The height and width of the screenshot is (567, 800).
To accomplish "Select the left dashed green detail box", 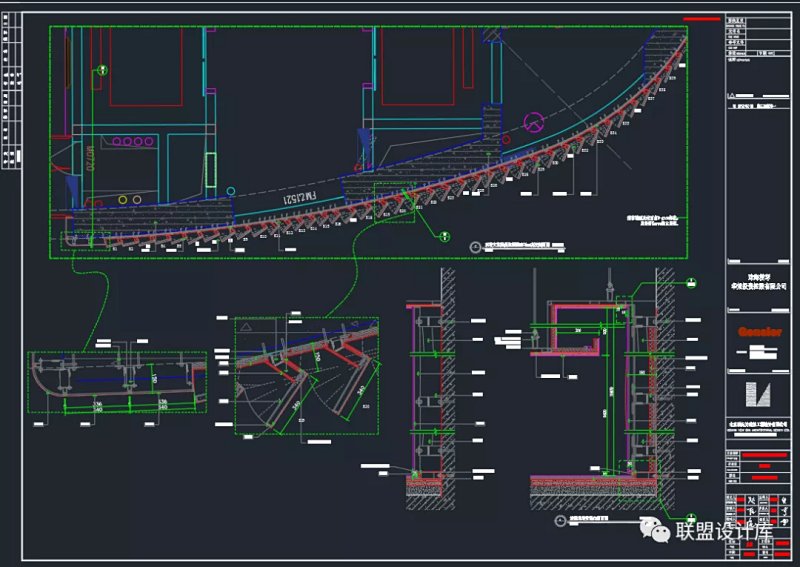I will tap(116, 382).
